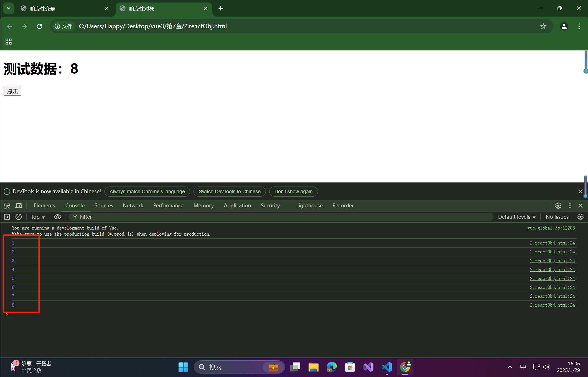
Task: Open the DevTools three-dot customize menu
Action: click(x=570, y=205)
